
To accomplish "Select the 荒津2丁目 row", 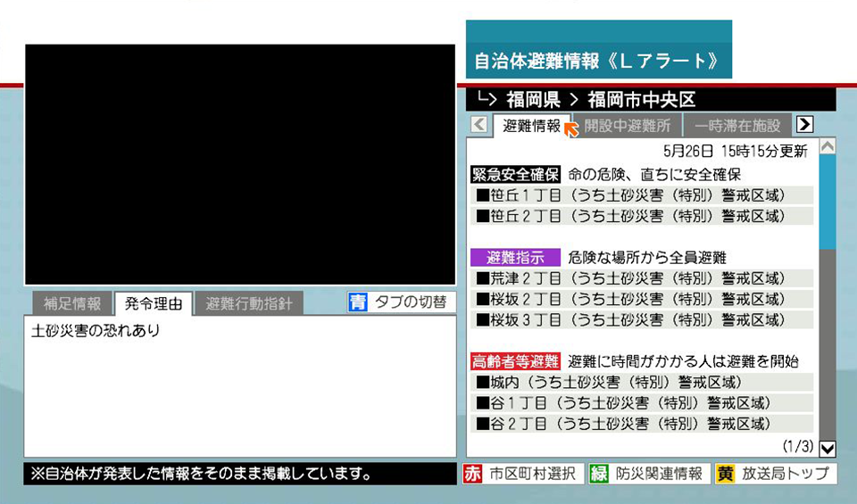I will pyautogui.click(x=642, y=278).
